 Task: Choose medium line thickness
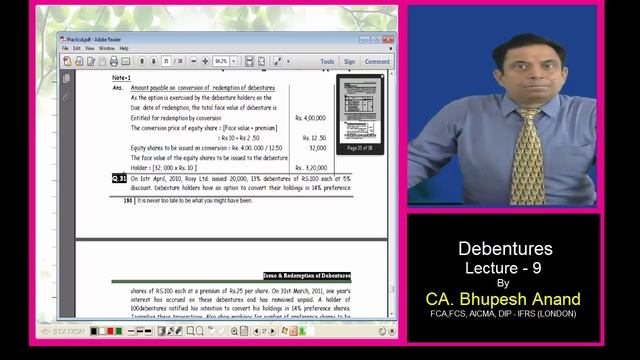(140, 331)
